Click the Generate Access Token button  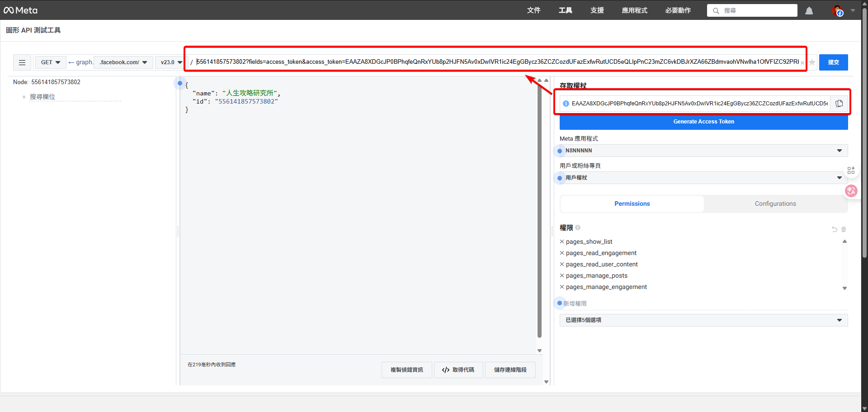703,122
